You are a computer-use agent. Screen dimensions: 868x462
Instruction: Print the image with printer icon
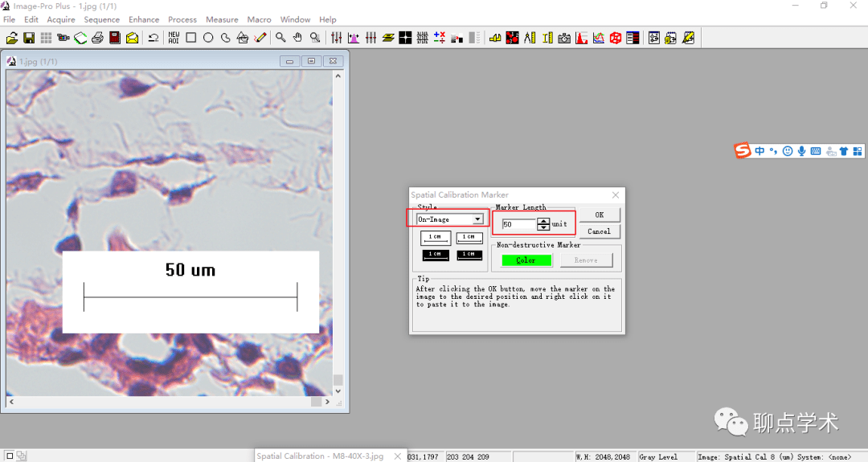(97, 38)
